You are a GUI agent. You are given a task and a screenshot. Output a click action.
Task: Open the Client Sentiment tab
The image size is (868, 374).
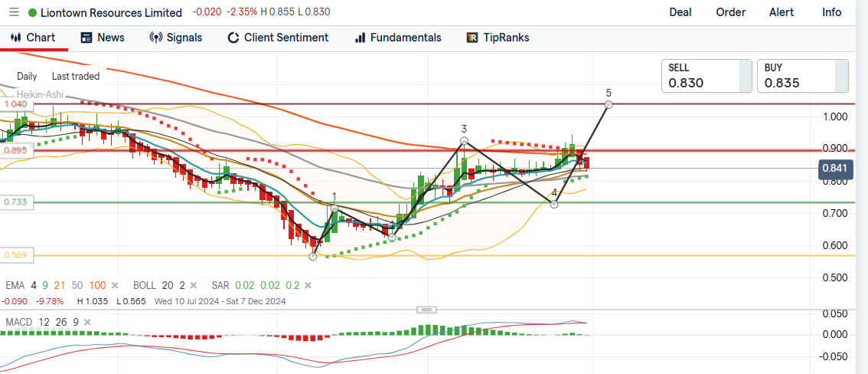pyautogui.click(x=278, y=38)
